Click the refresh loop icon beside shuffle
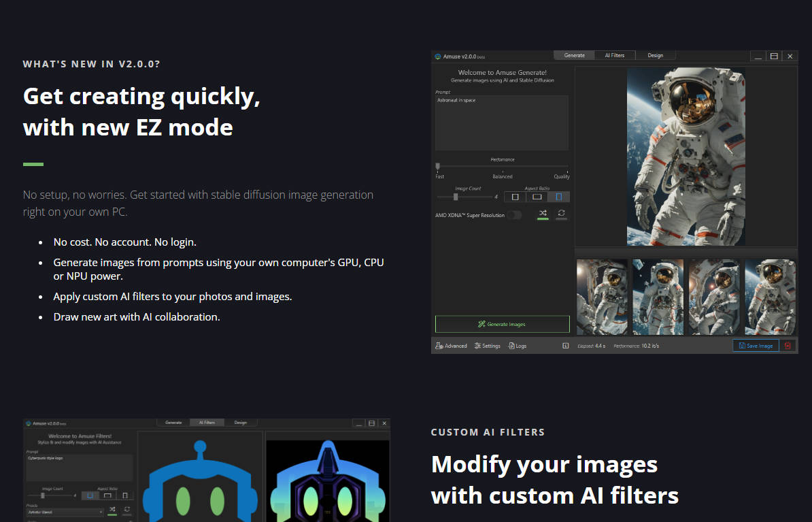Viewport: 812px width, 522px height. [x=561, y=214]
